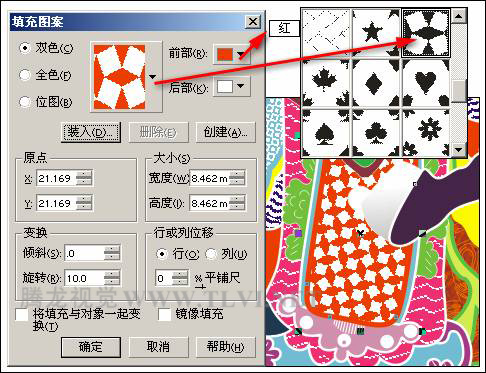Click the 装入 load button
The width and height of the screenshot is (486, 373).
pos(91,132)
